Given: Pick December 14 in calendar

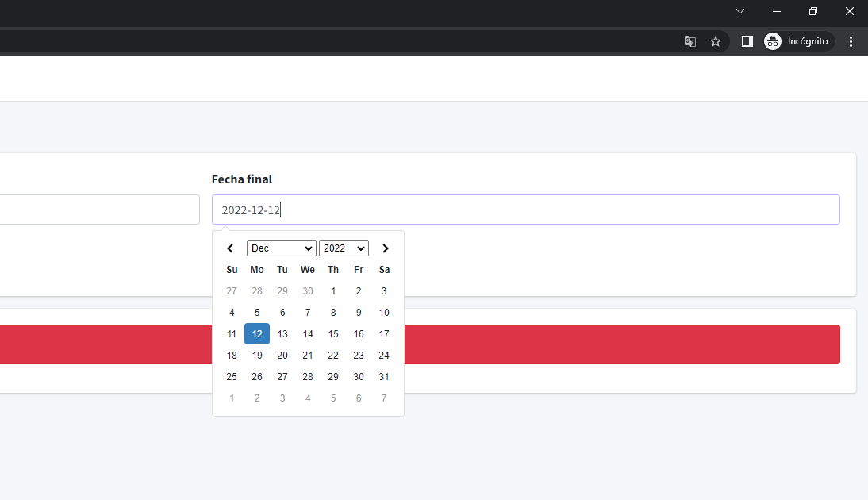Looking at the screenshot, I should pyautogui.click(x=308, y=334).
